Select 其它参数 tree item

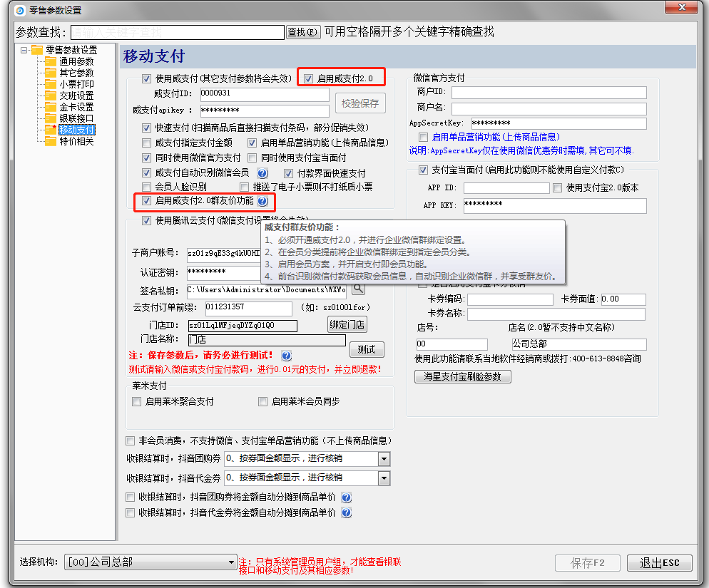tap(76, 73)
